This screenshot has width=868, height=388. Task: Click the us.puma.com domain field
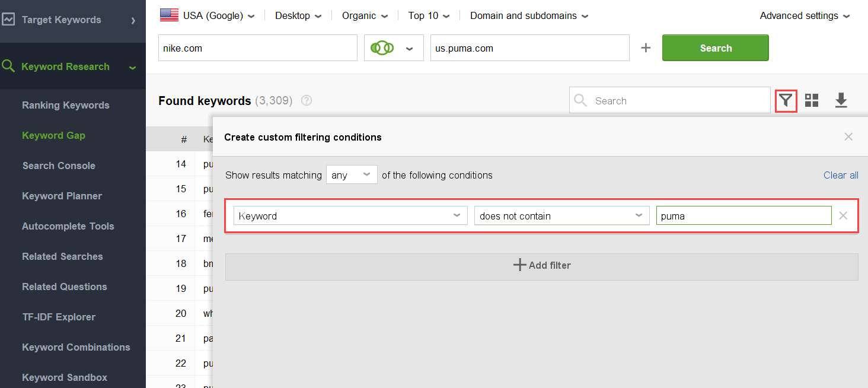point(530,48)
